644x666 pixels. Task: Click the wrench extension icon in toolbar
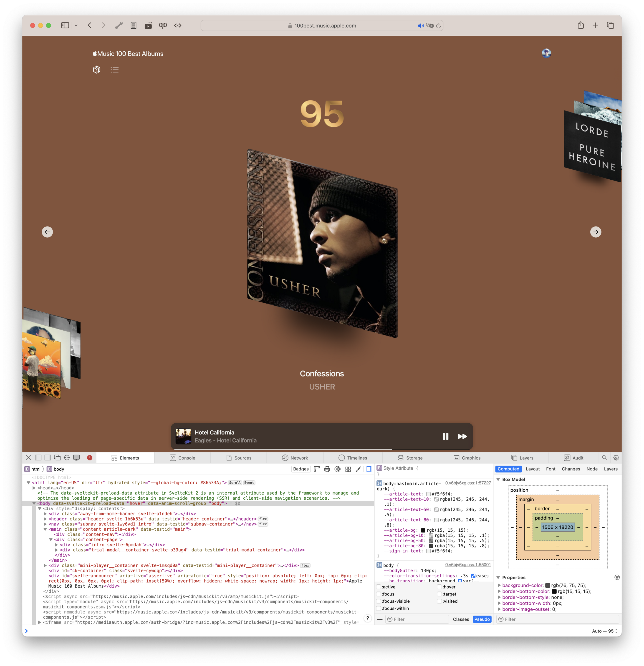[119, 25]
